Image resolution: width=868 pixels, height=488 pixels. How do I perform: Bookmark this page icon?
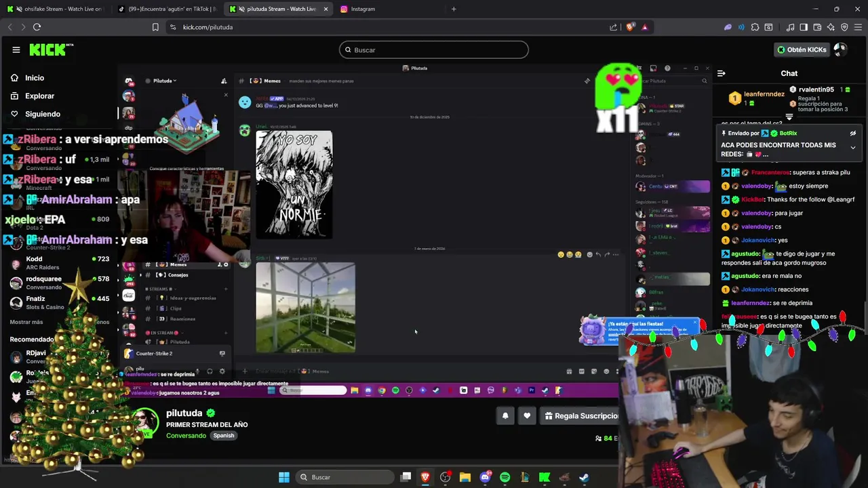coord(155,27)
